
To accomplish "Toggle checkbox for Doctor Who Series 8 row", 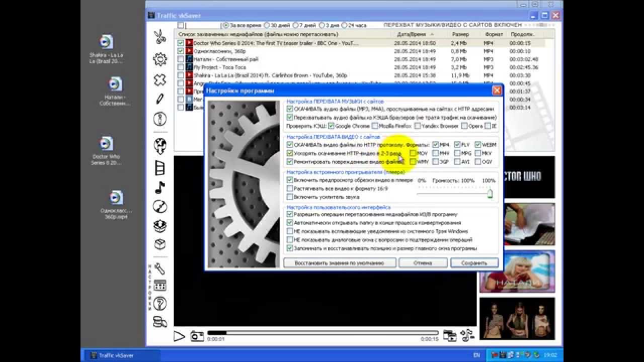I will [181, 44].
